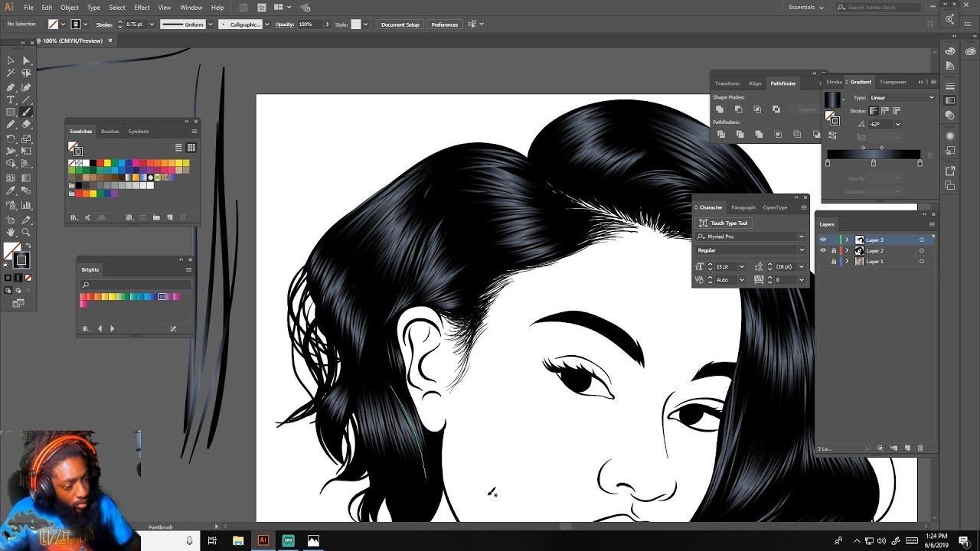Screen dimensions: 980x551
Task: Toggle visibility of Layer 1
Action: 823,261
